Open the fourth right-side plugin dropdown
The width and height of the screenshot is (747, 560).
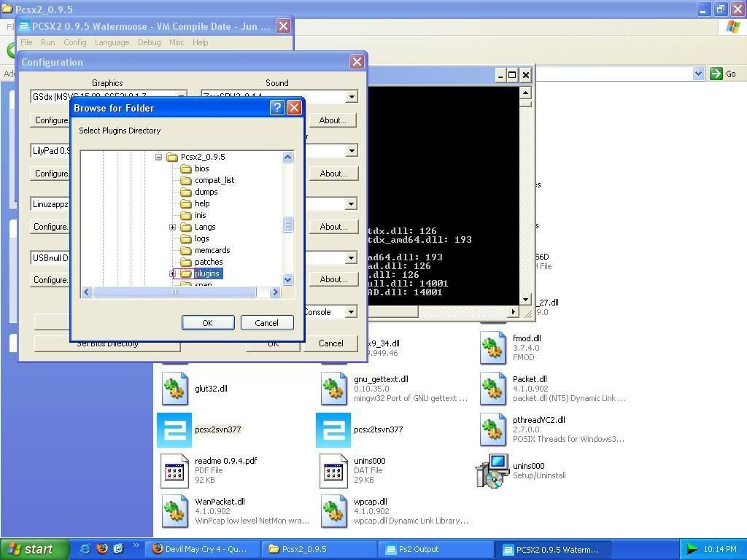tap(352, 257)
